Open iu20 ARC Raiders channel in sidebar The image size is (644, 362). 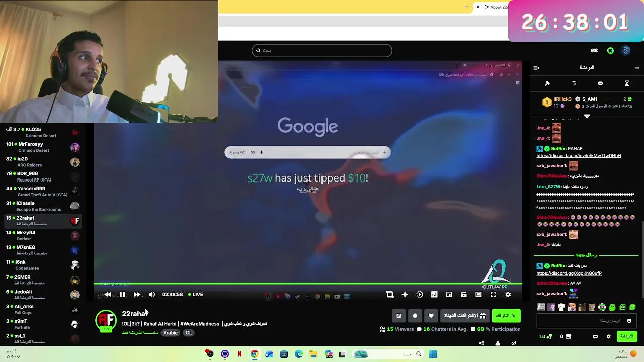(x=43, y=162)
